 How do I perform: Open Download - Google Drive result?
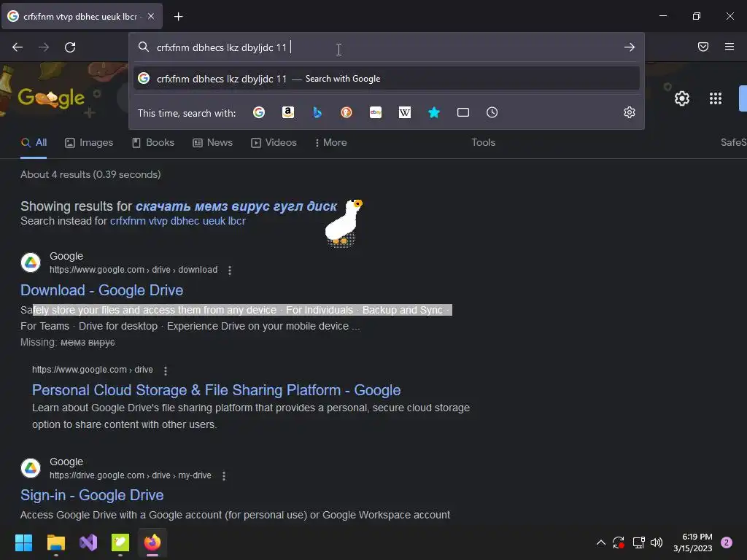[102, 290]
